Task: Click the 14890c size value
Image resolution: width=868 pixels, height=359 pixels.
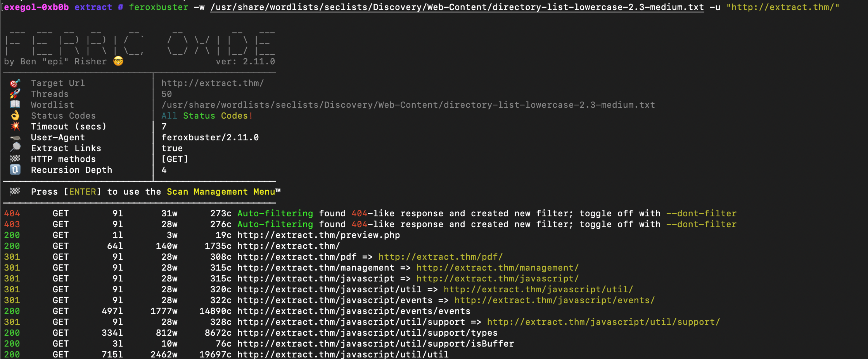Action: pos(216,311)
